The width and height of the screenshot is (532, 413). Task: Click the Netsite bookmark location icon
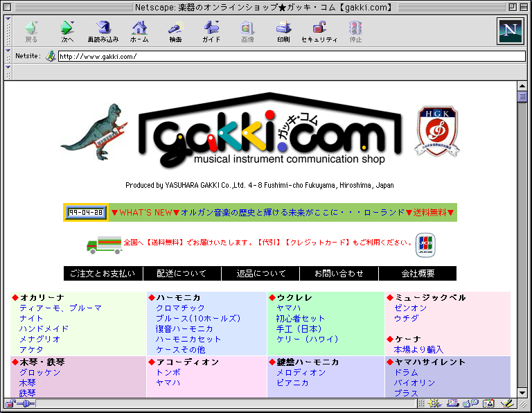point(51,56)
